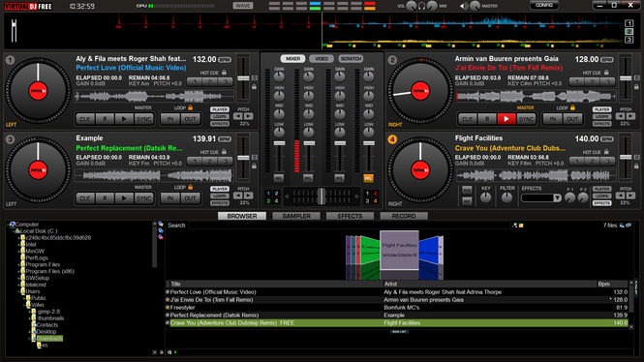The image size is (644, 362).
Task: Click the first icon next to the 7 files label
Action: (622, 226)
